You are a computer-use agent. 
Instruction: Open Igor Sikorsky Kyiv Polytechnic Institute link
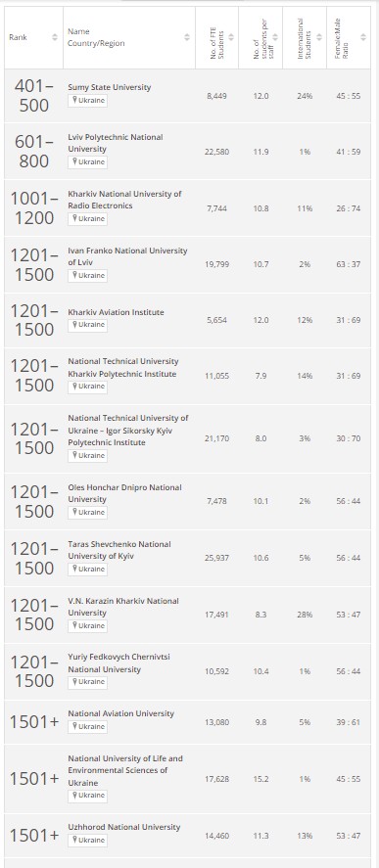pyautogui.click(x=128, y=431)
